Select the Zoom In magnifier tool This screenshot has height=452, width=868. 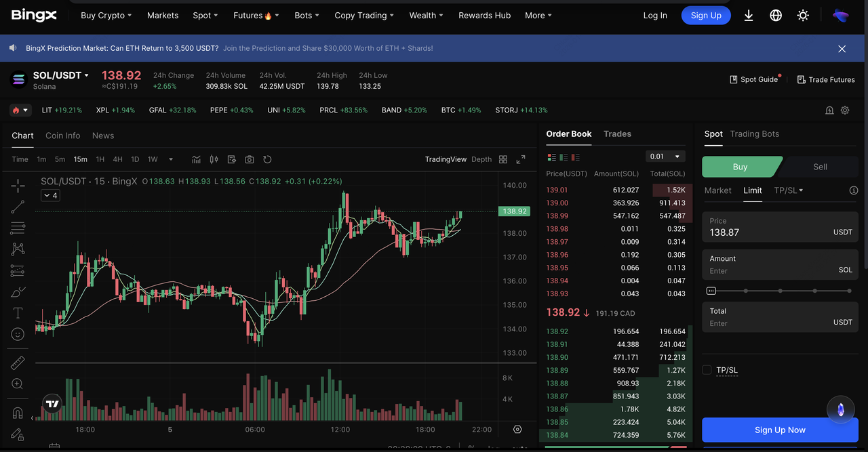[17, 384]
